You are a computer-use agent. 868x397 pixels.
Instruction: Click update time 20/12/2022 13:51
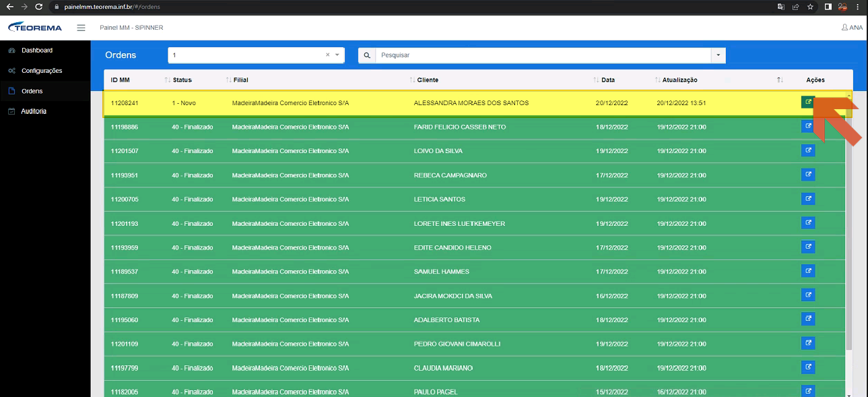coord(681,103)
